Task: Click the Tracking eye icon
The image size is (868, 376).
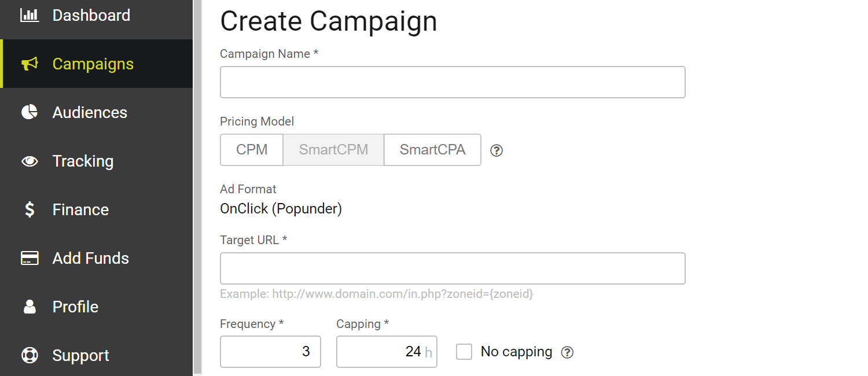Action: (x=30, y=161)
